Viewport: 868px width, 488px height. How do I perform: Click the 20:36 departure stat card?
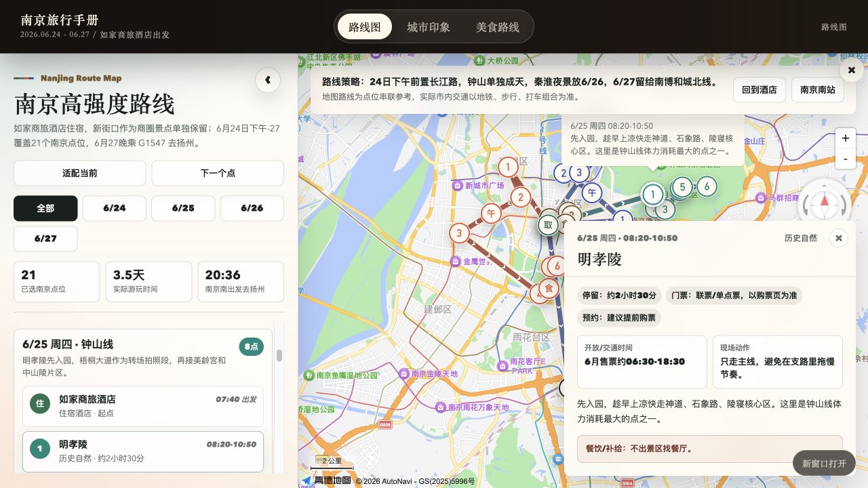pos(241,282)
